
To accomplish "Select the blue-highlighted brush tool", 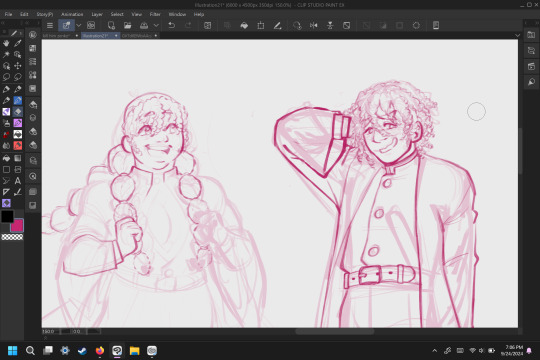I will tap(18, 100).
